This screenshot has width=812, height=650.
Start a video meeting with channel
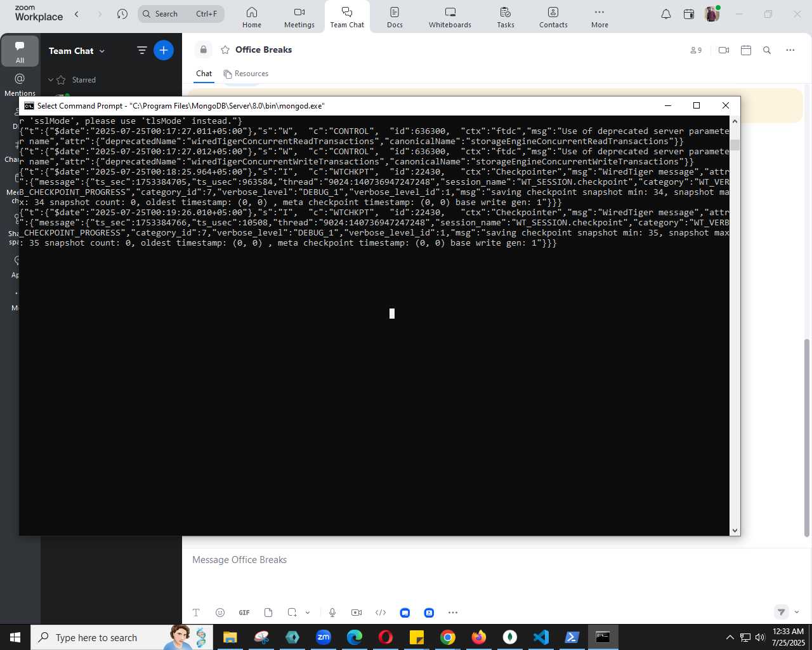pos(724,50)
